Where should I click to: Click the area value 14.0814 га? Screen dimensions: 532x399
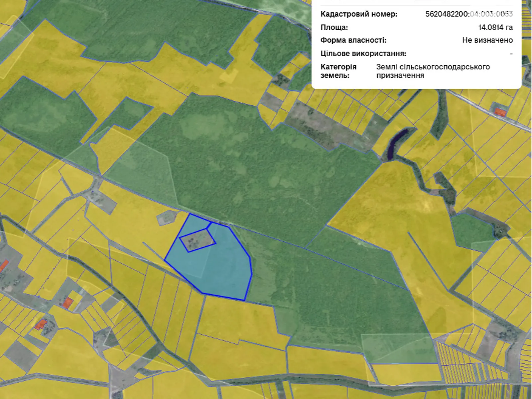(x=495, y=27)
